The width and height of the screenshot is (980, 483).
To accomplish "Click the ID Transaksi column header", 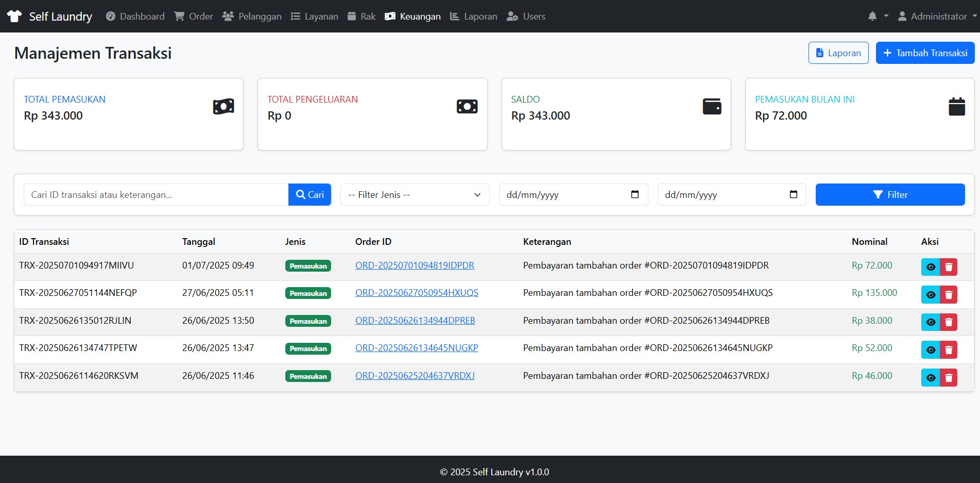I will pyautogui.click(x=44, y=242).
